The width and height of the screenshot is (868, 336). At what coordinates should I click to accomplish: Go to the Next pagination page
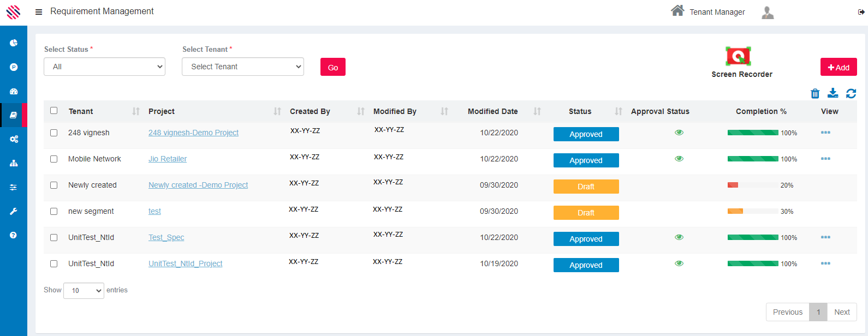tap(842, 312)
